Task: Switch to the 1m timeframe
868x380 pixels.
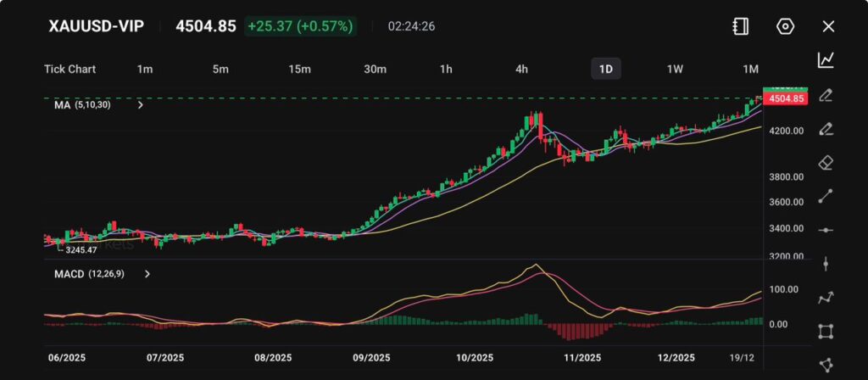Action: click(145, 69)
